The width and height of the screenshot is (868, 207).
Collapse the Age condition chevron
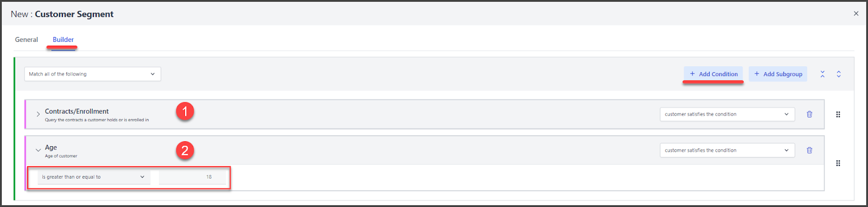coord(38,150)
